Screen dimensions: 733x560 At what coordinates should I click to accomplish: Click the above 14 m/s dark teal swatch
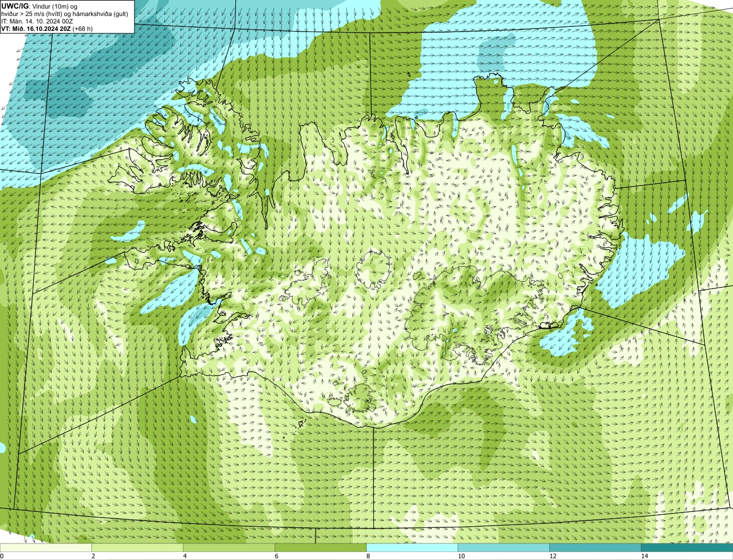click(x=687, y=547)
